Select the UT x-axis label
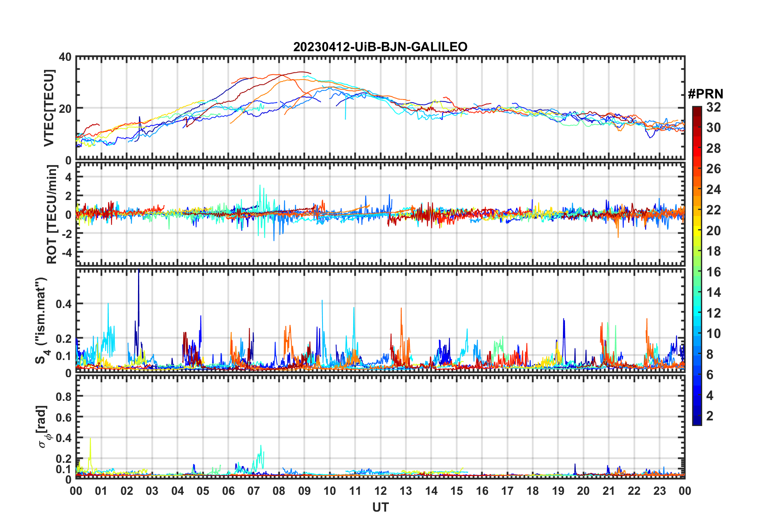 tap(380, 507)
